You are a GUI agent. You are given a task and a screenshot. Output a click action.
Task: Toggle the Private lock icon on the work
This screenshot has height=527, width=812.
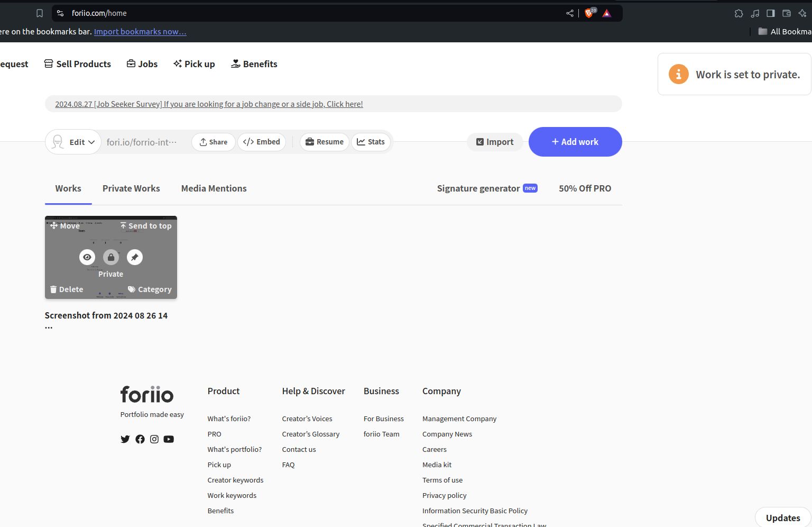[x=111, y=257]
